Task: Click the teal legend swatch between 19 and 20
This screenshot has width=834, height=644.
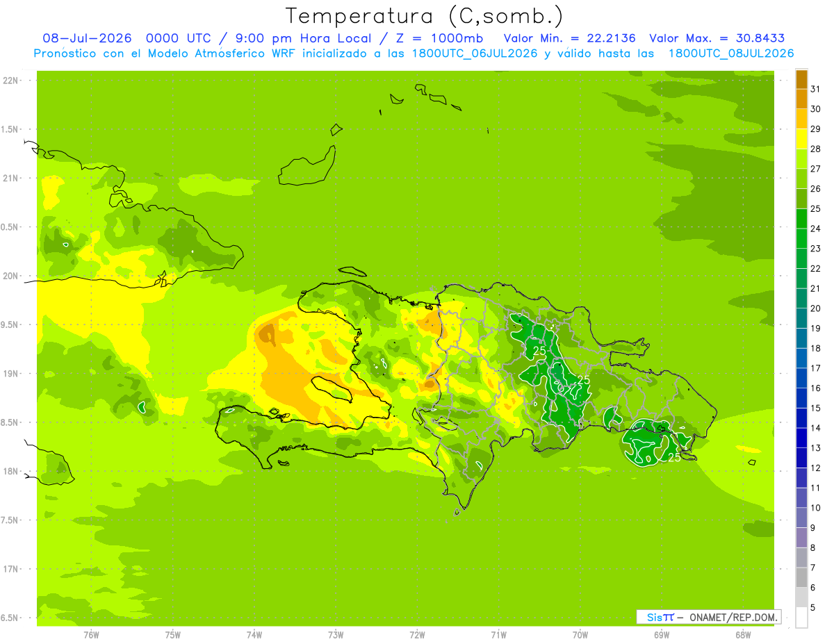Action: (801, 318)
